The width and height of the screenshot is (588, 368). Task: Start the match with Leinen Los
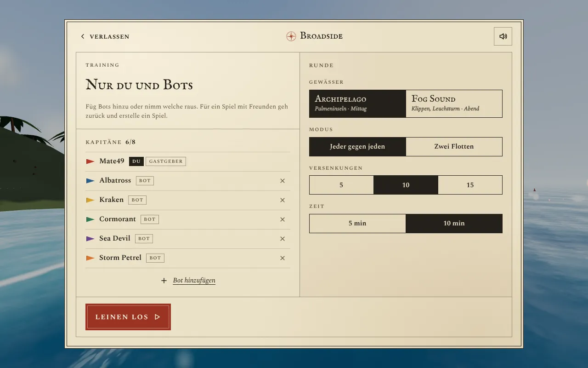128,317
